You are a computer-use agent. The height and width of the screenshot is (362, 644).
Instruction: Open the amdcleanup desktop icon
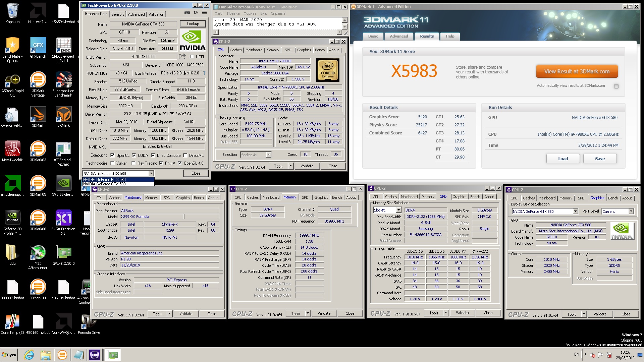[12, 186]
